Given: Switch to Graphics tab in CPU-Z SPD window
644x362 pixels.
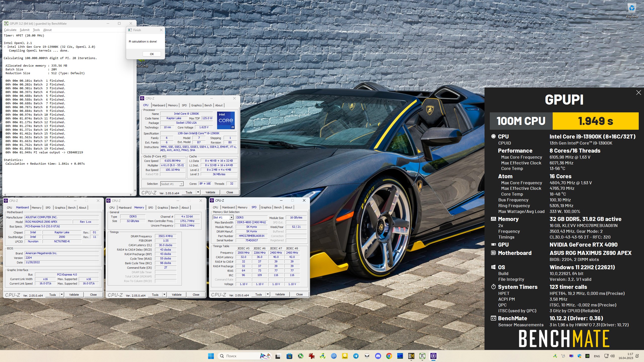Looking at the screenshot, I should (266, 207).
